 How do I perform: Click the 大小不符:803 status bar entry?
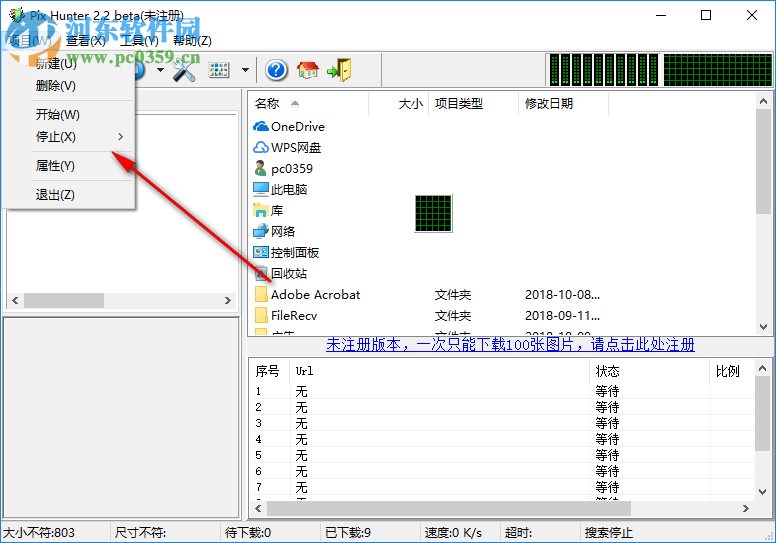[39, 533]
